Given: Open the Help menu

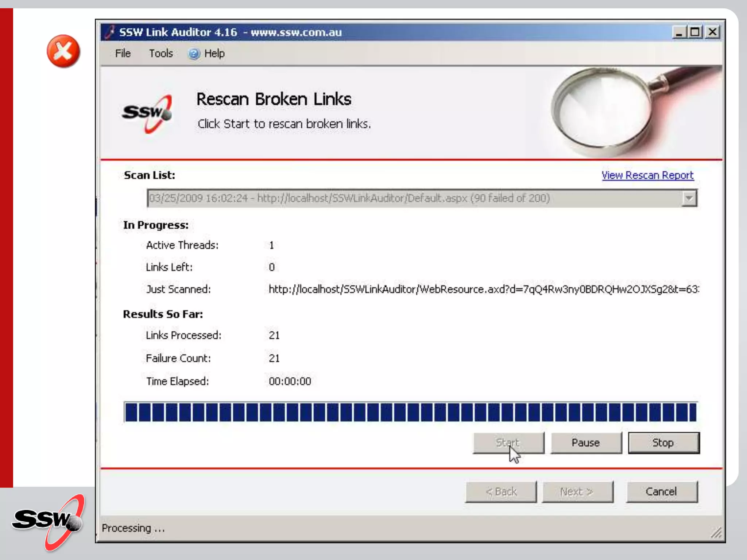Looking at the screenshot, I should [x=214, y=54].
